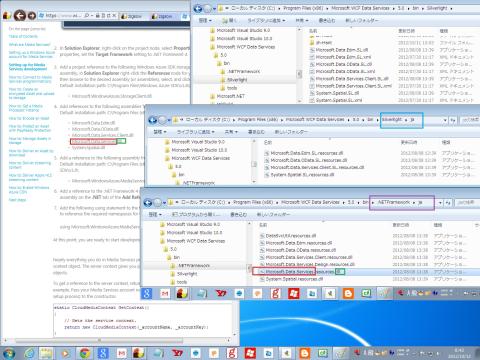Click the back arrow in .NETFramework ja window
The height and width of the screenshot is (360, 480).
148,202
